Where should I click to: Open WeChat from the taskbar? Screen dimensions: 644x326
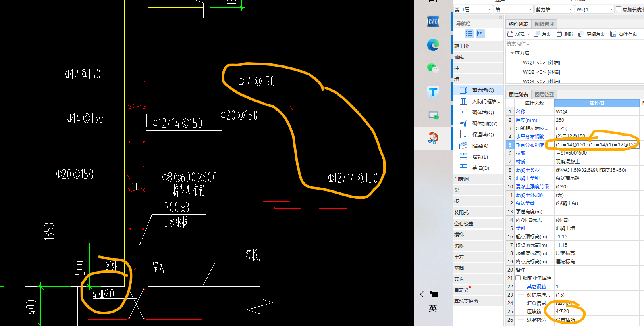[433, 68]
